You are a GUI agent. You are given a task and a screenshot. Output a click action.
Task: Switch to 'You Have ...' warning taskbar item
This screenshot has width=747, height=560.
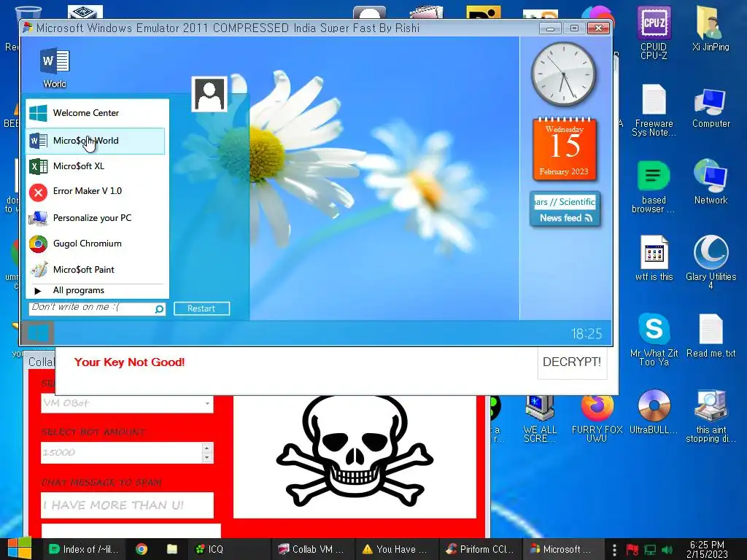395,549
